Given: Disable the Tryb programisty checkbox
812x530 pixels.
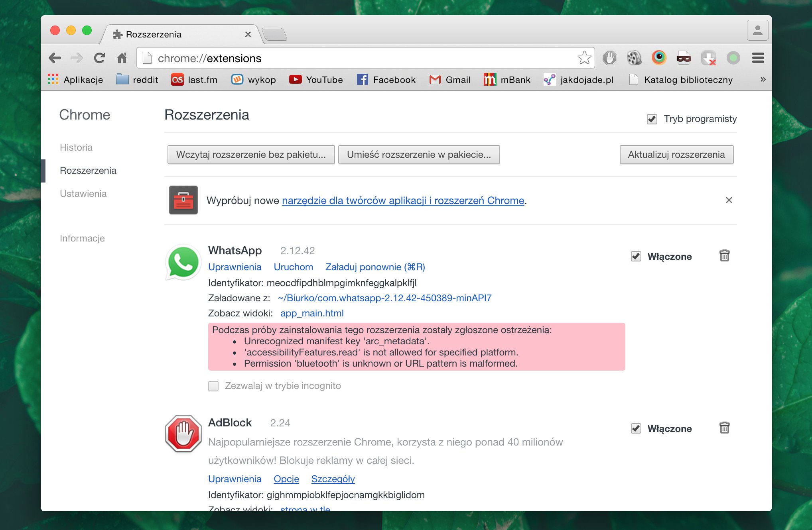Looking at the screenshot, I should coord(652,119).
